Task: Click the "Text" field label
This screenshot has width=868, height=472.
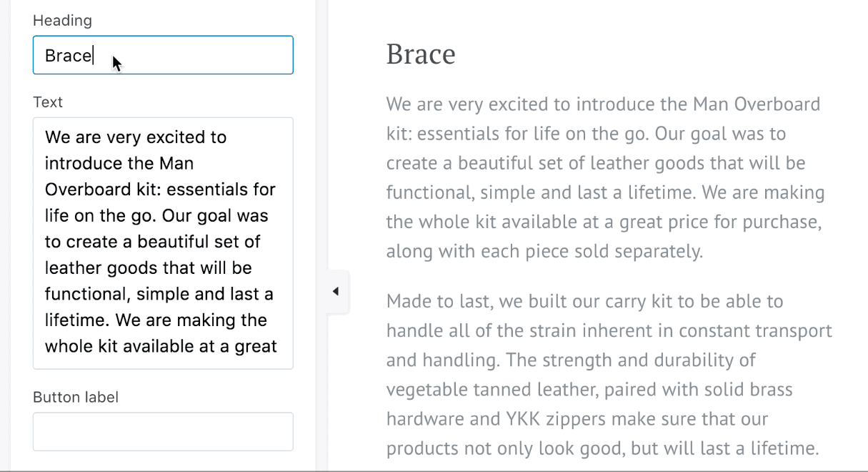Action: pyautogui.click(x=48, y=102)
